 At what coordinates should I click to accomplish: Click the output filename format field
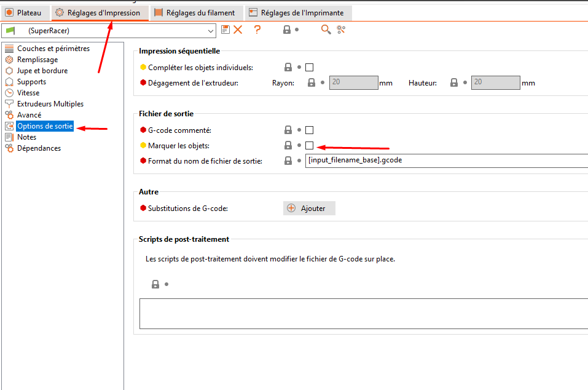(x=447, y=161)
